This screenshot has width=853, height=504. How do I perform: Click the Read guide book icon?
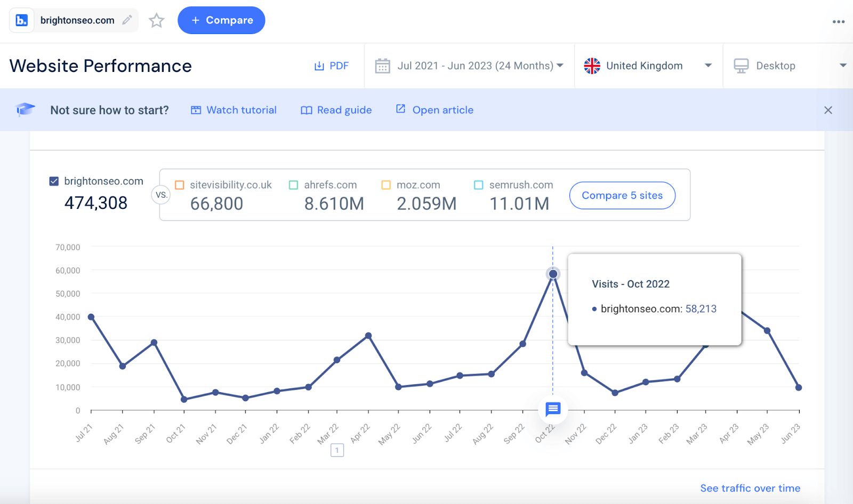(x=306, y=110)
